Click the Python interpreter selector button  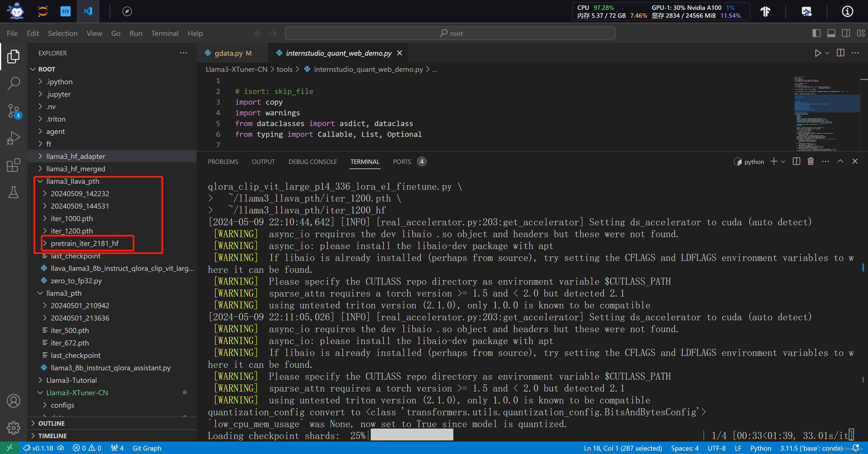click(804, 448)
